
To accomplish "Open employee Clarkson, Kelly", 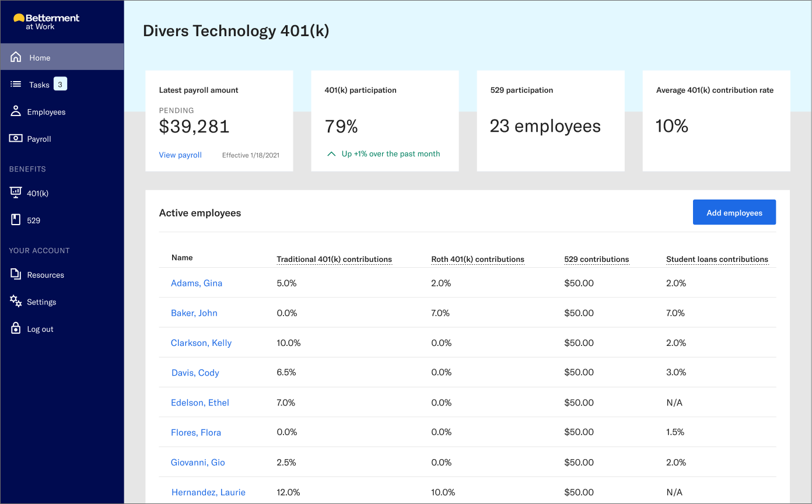I will 201,343.
